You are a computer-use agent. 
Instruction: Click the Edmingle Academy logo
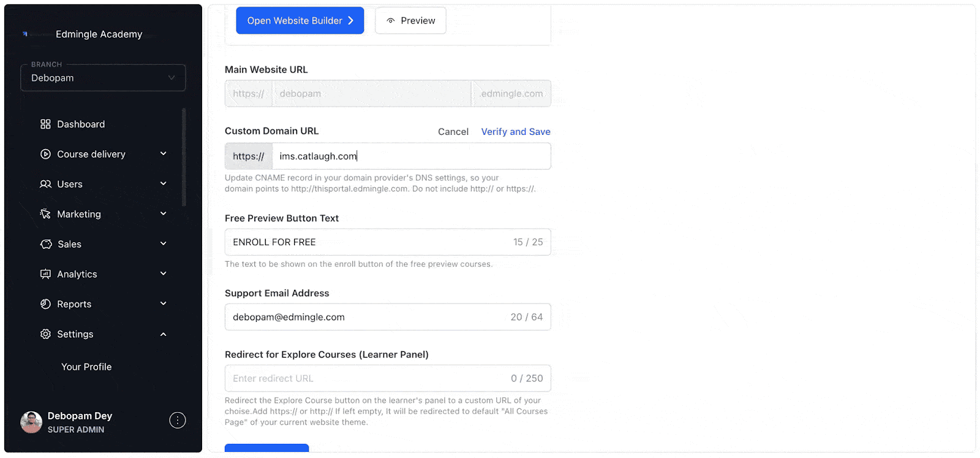tap(26, 34)
